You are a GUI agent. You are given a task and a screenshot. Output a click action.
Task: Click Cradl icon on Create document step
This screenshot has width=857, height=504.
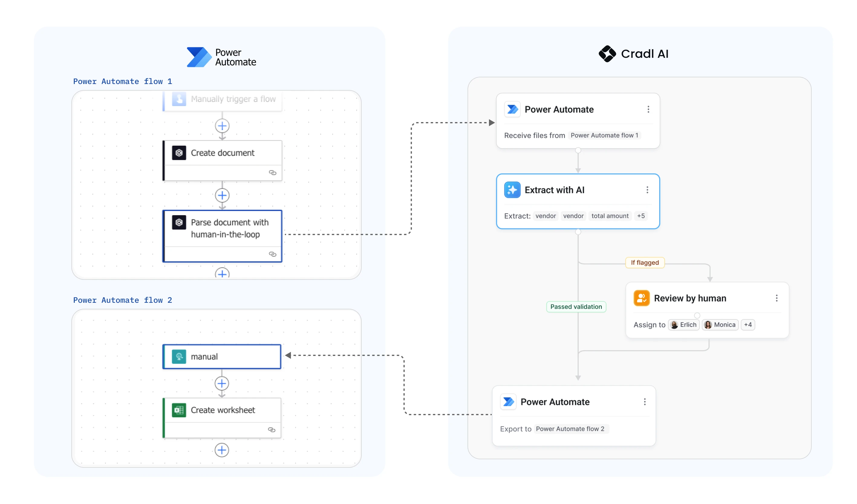coord(179,153)
